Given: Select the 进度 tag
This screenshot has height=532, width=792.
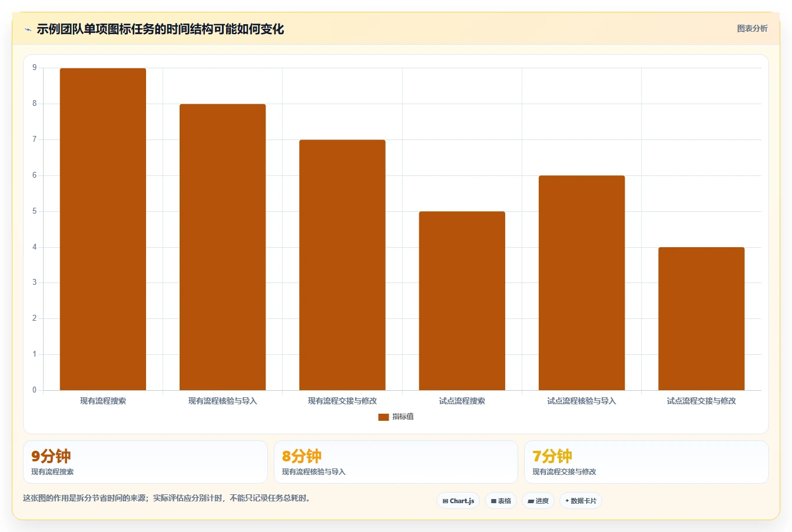Looking at the screenshot, I should coord(538,501).
